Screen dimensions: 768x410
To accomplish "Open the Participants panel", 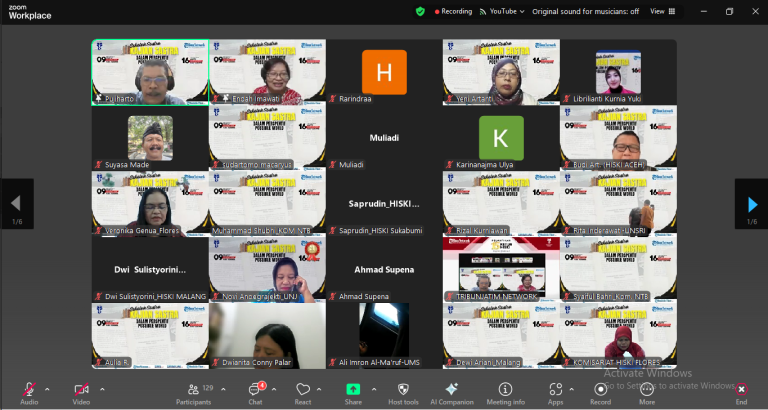I will point(191,389).
